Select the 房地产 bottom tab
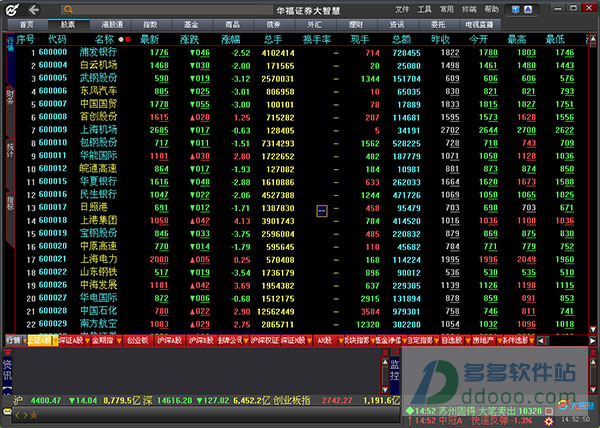 [483, 340]
